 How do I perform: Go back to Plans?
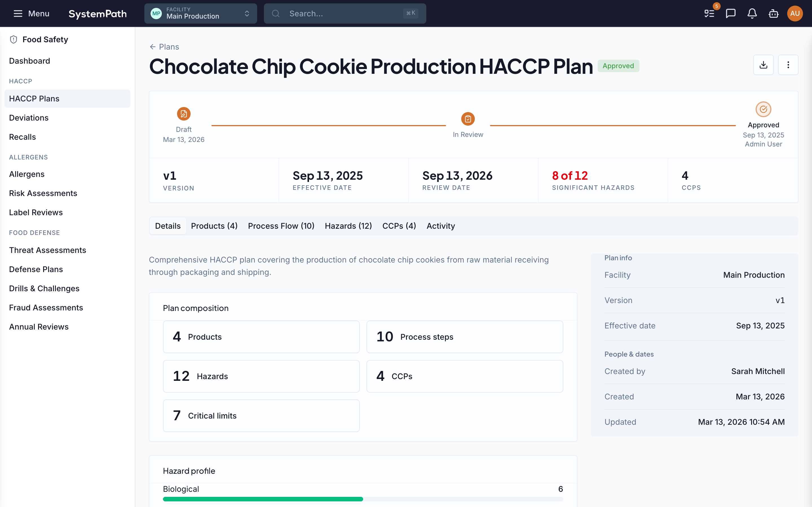[164, 47]
